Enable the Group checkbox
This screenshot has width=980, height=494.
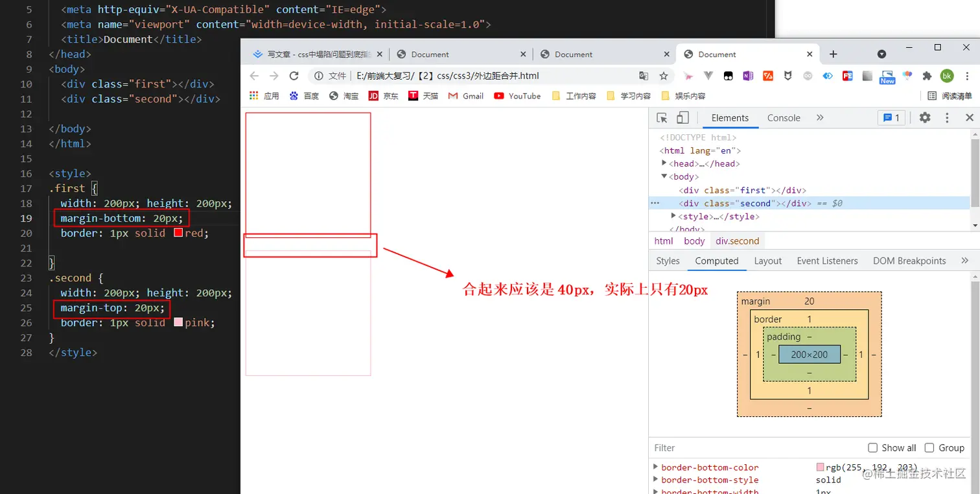tap(929, 448)
